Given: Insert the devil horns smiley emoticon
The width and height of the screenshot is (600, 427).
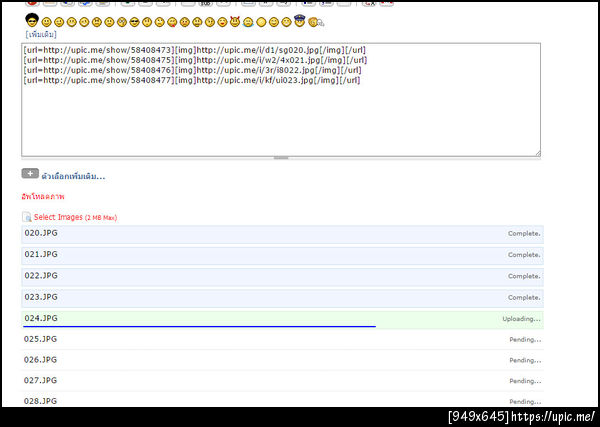Looking at the screenshot, I should 235,22.
